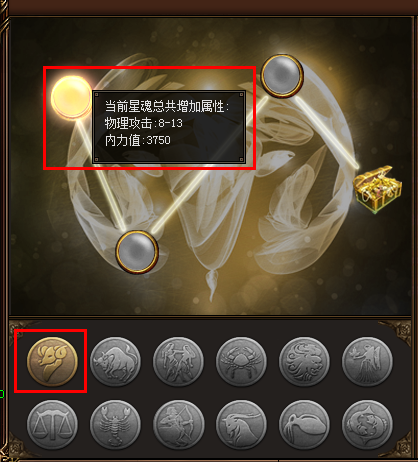Open the golden treasure chest reward

click(377, 189)
